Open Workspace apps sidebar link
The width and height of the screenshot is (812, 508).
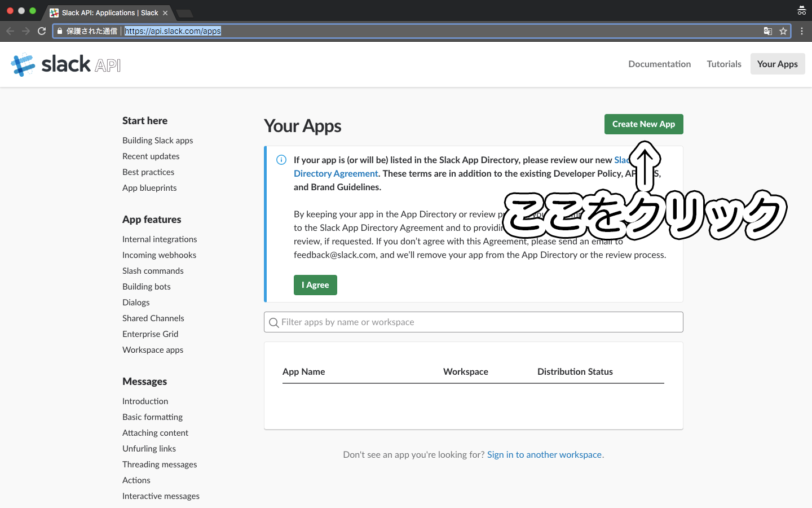(x=153, y=350)
